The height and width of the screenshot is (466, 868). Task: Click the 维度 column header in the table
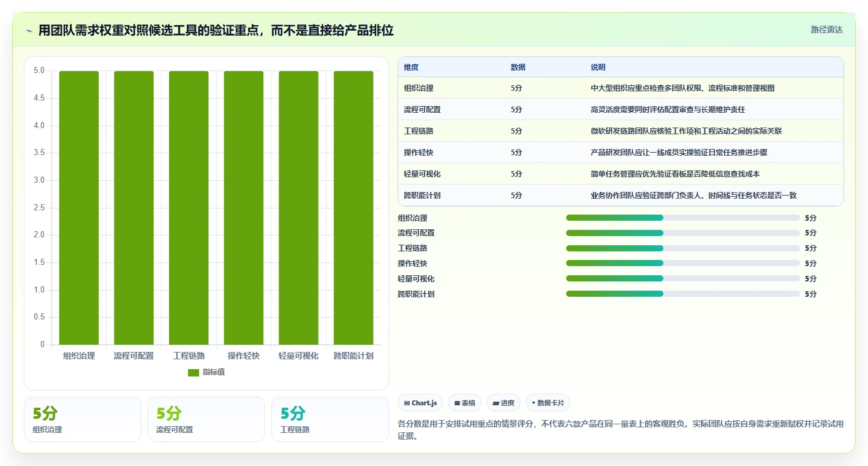(x=411, y=67)
